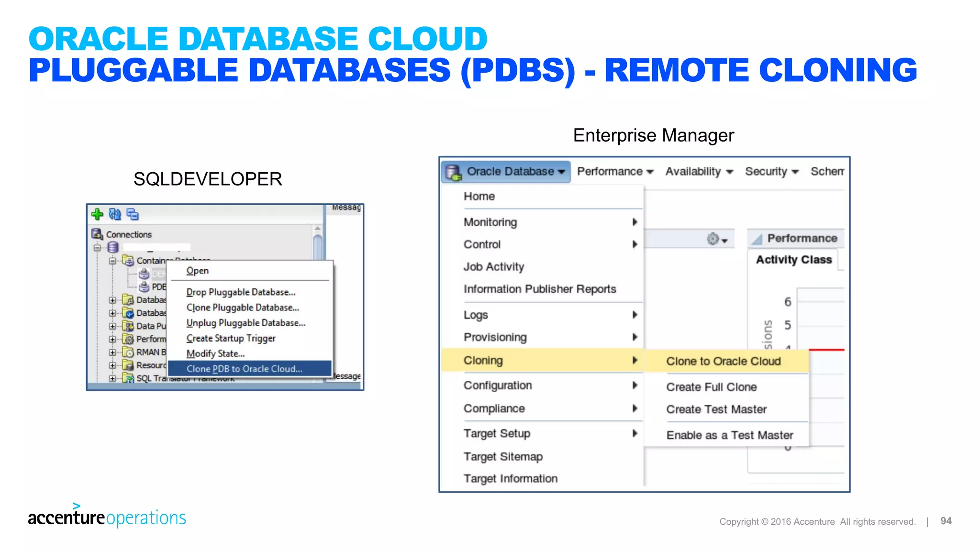
Task: Click the Resource folder icon
Action: [128, 365]
